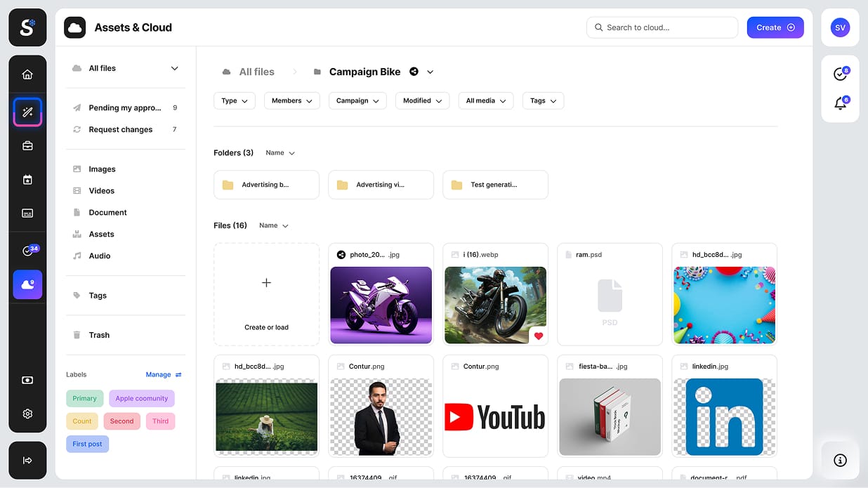
Task: Click the logout arrow icon
Action: [x=27, y=461]
